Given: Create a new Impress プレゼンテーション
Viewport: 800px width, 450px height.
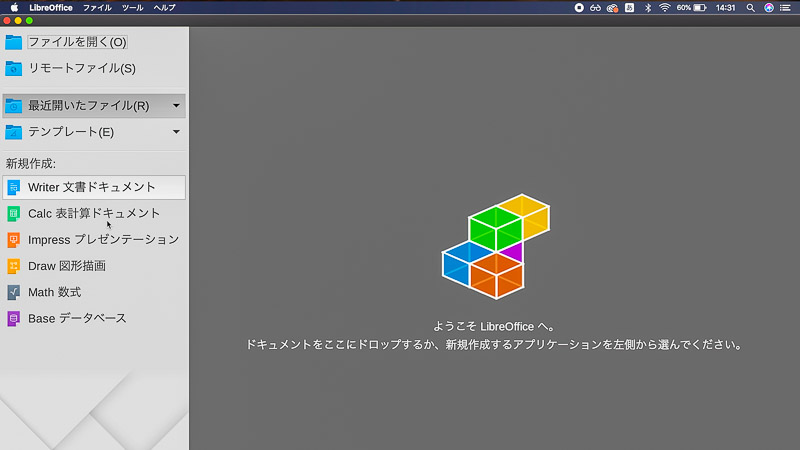Looking at the screenshot, I should [94, 240].
